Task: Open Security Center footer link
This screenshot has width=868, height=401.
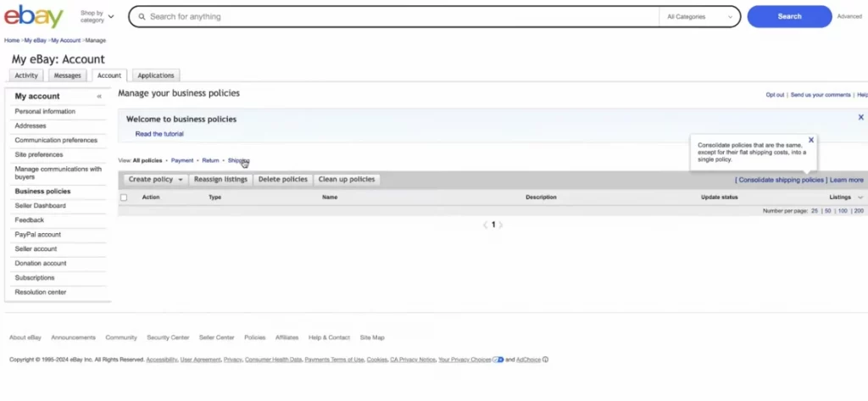Action: [168, 337]
